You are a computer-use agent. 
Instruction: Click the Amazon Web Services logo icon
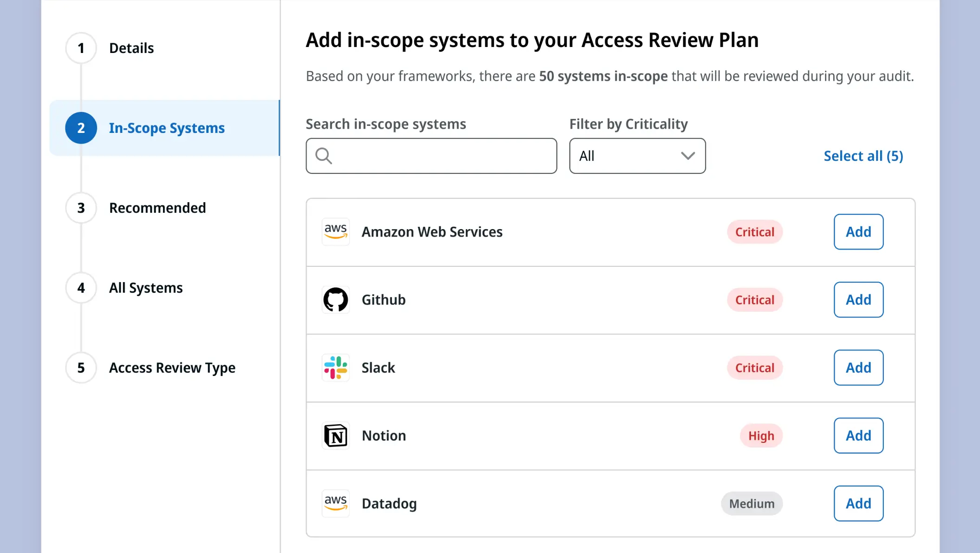[335, 231]
